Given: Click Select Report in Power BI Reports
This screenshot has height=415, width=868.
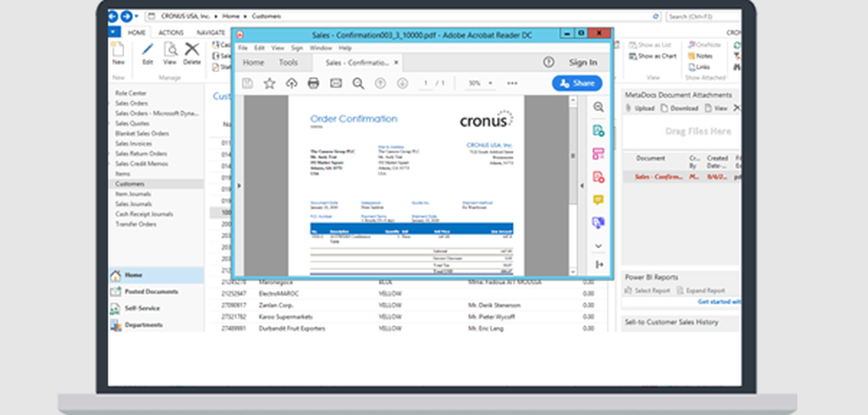Looking at the screenshot, I should pyautogui.click(x=648, y=291).
